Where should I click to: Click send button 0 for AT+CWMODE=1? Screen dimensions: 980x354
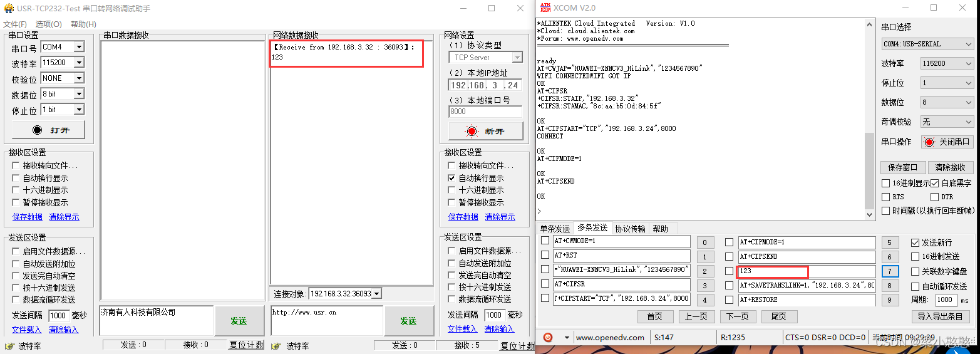[704, 242]
